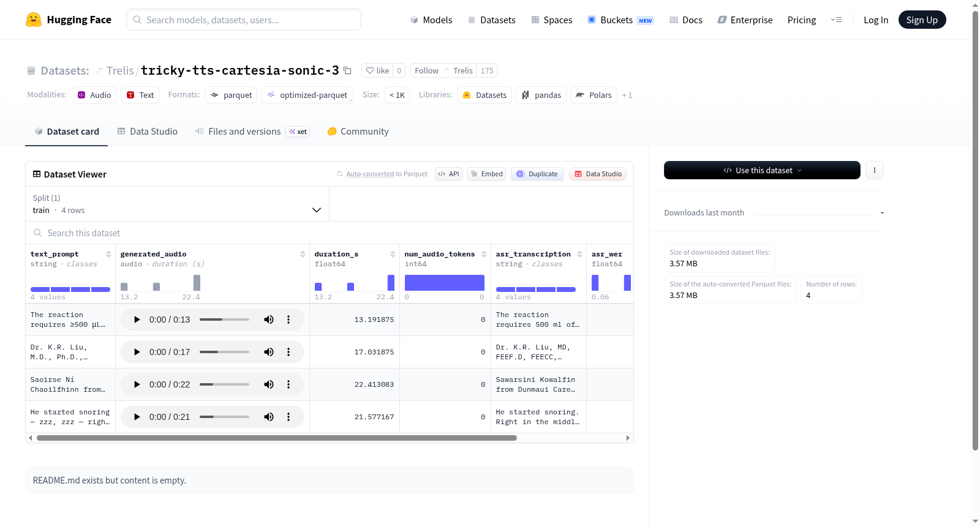Adjust the 0:13 audio seek slider
Viewport: 980px width, 527px height.
tap(224, 320)
